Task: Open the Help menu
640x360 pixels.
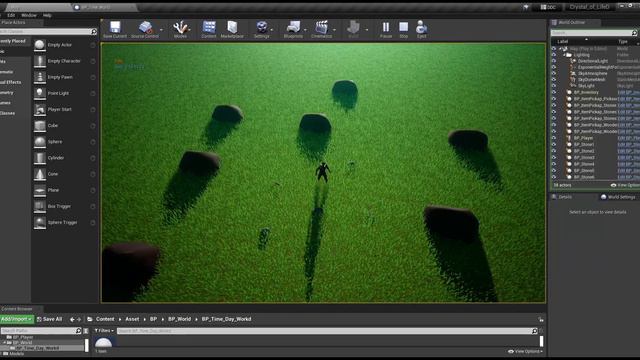Action: point(47,16)
